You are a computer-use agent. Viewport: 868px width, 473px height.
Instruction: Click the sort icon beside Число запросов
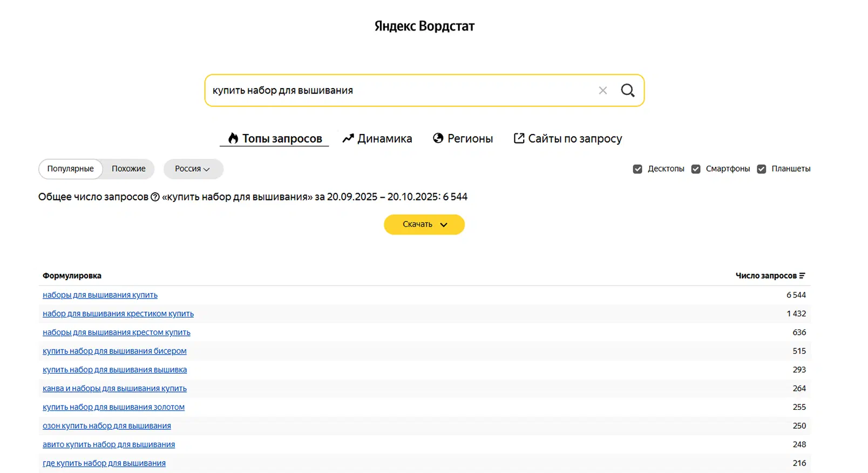(802, 276)
